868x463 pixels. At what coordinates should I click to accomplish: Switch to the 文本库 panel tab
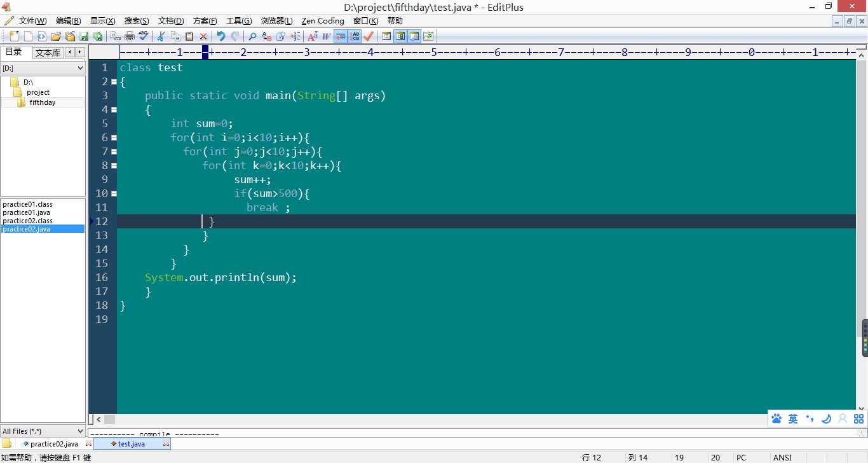point(48,53)
